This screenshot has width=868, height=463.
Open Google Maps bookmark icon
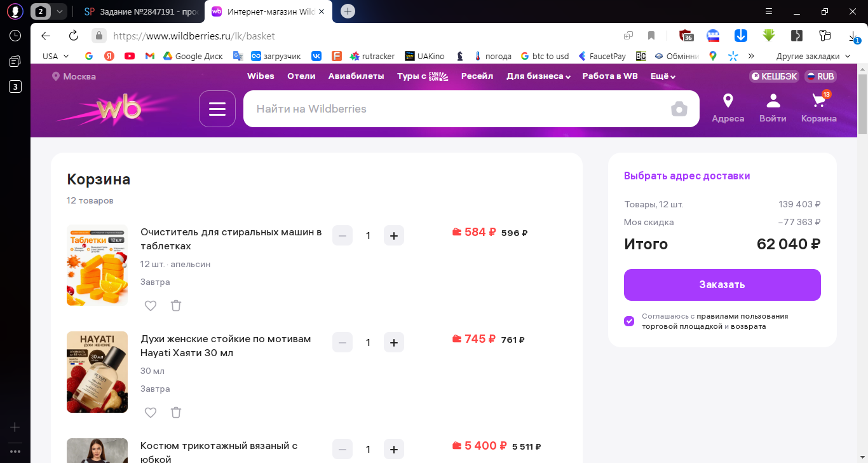713,56
